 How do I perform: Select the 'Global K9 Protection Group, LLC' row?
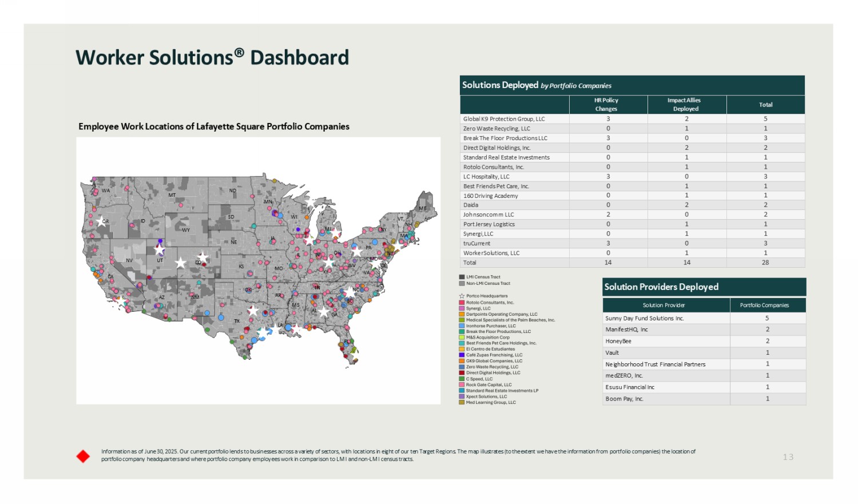(x=632, y=119)
